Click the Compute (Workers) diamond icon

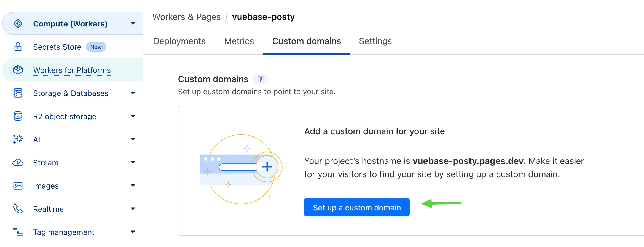tap(18, 23)
